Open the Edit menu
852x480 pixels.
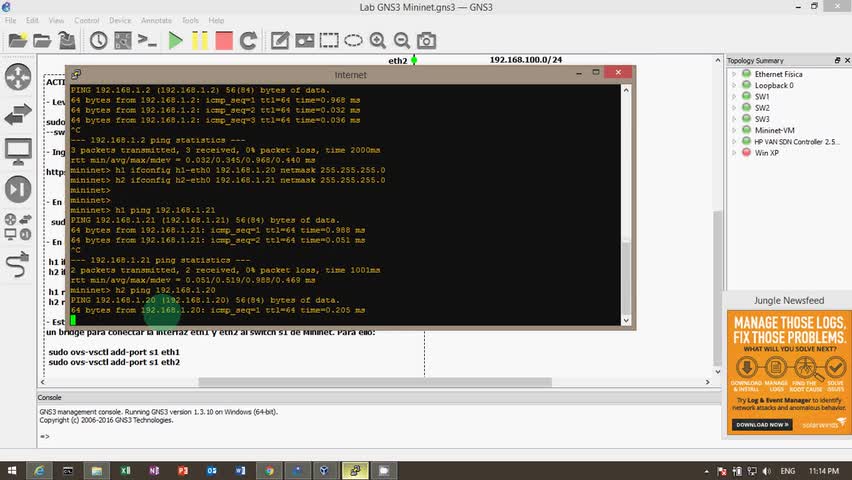[32, 20]
